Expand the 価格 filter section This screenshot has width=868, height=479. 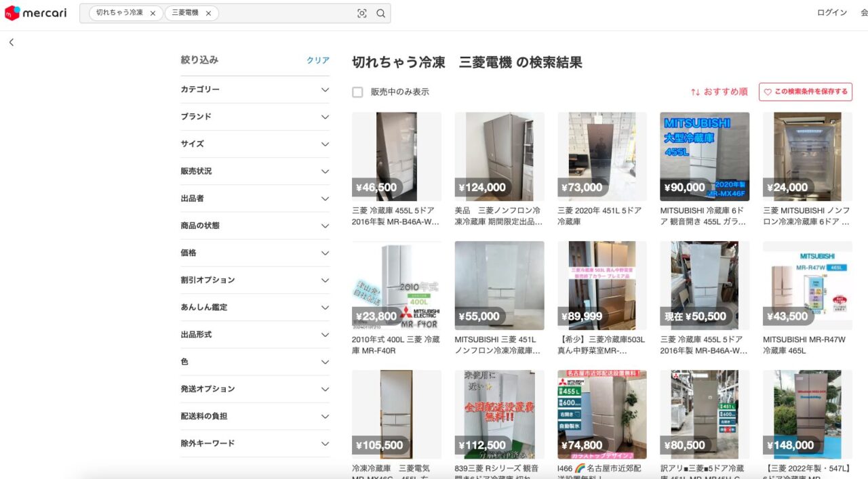255,253
